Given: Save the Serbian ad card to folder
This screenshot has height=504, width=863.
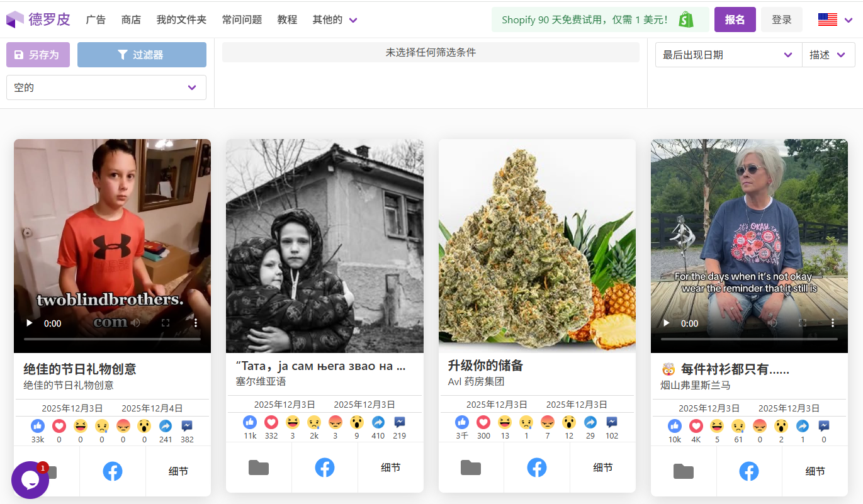Looking at the screenshot, I should pyautogui.click(x=258, y=468).
